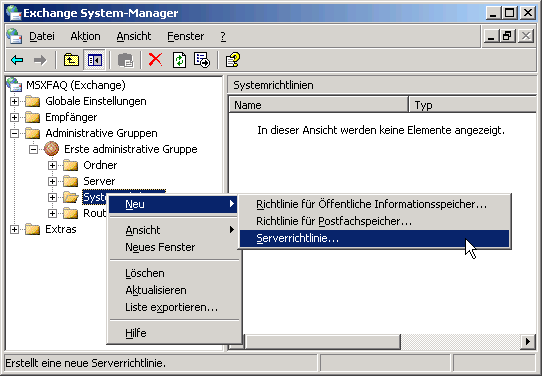Choose Hilfe in context menu
542x376 pixels.
pyautogui.click(x=174, y=333)
